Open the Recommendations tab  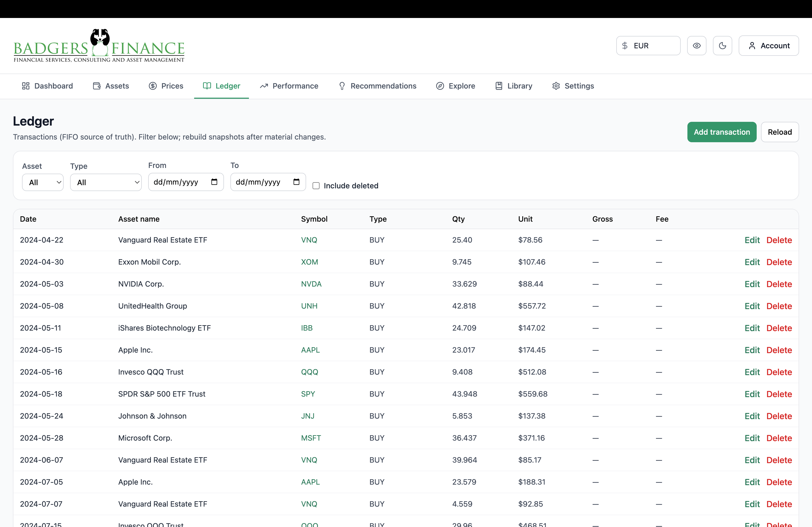point(377,86)
